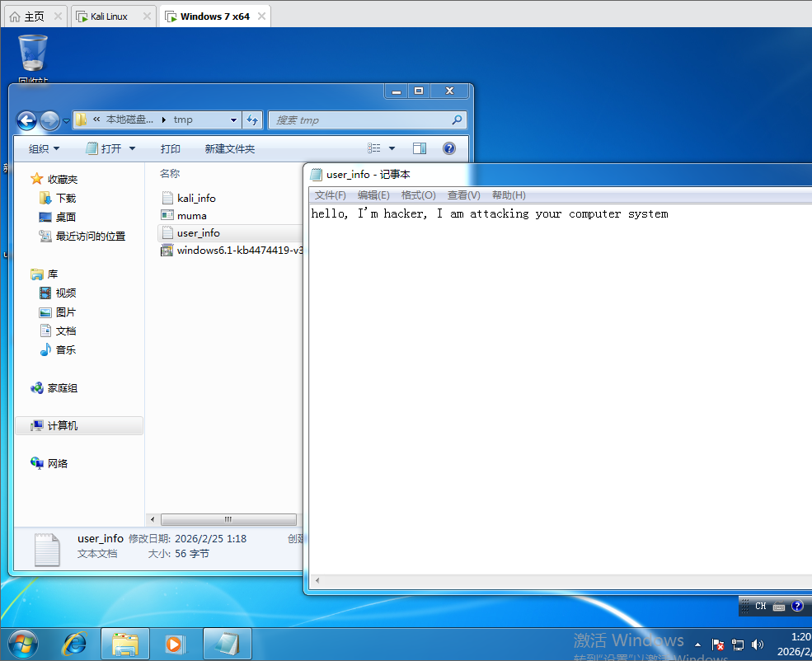The width and height of the screenshot is (812, 661).
Task: Close the Windows 7 x64 tab
Action: click(x=261, y=16)
